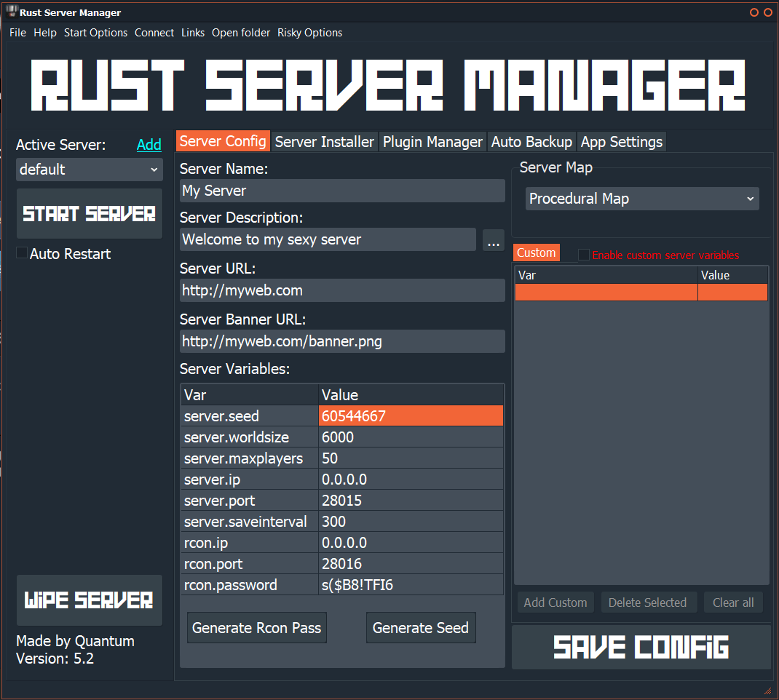This screenshot has width=779, height=700.
Task: Click in the Server URL field
Action: click(x=342, y=290)
